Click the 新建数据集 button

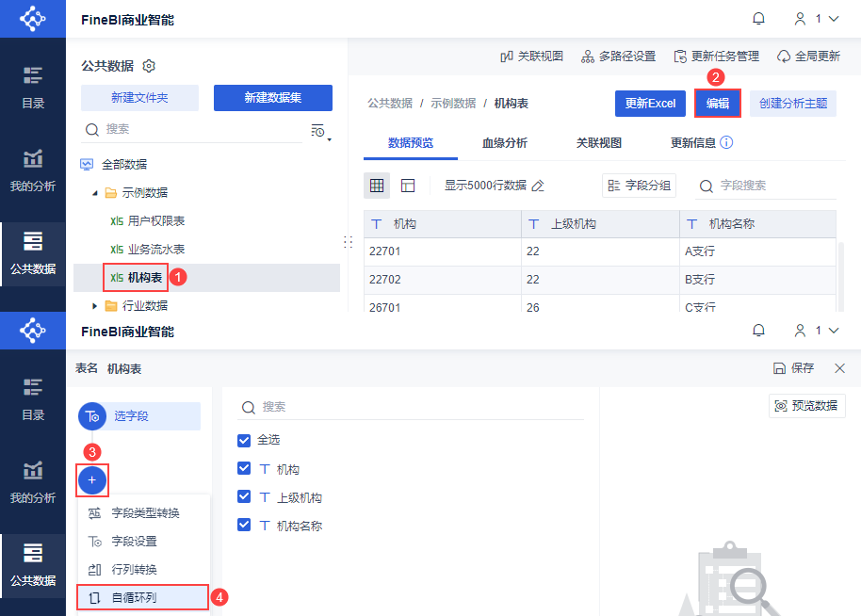point(273,98)
